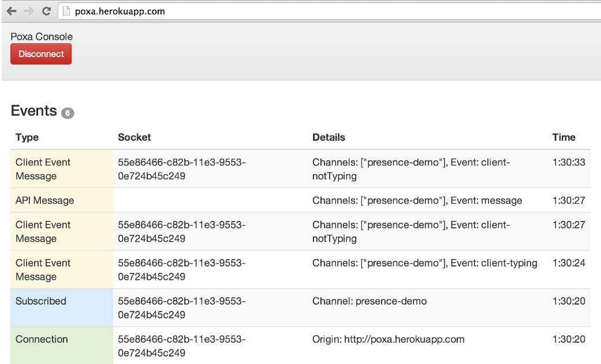Click the 'Event: message' details cell
Screen dimensions: 601x364
[x=417, y=200]
